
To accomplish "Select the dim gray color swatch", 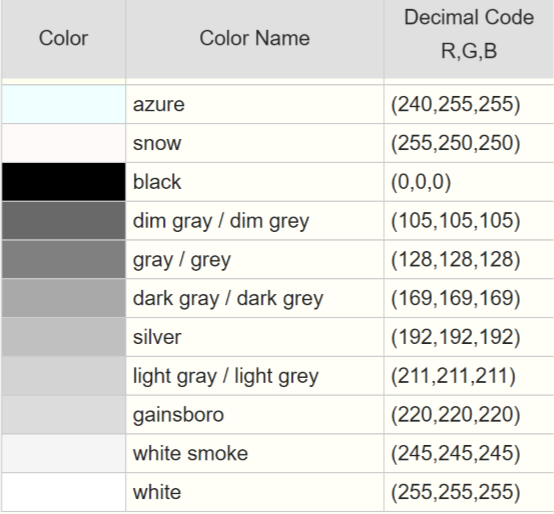I will tap(64, 221).
